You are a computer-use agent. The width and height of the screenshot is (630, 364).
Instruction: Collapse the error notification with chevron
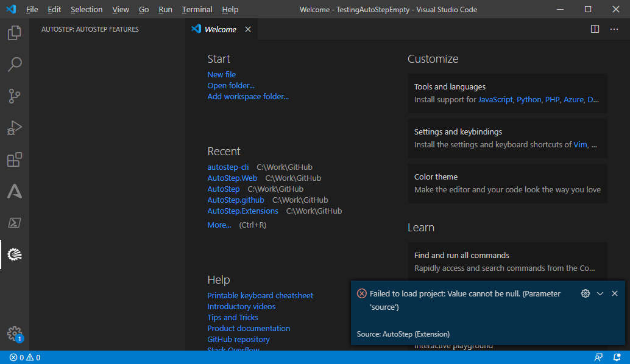coord(600,293)
